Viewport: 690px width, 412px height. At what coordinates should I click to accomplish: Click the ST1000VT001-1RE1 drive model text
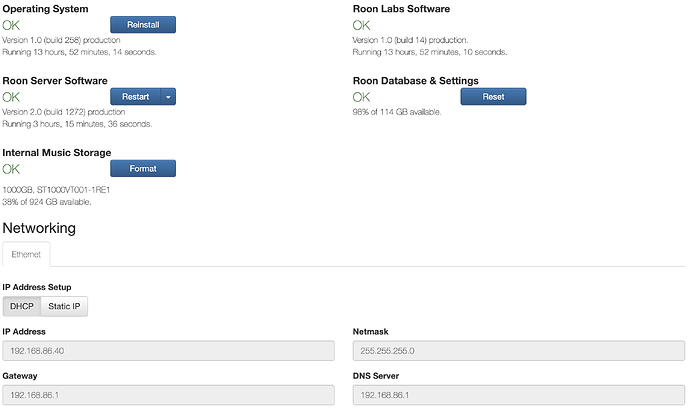point(74,189)
